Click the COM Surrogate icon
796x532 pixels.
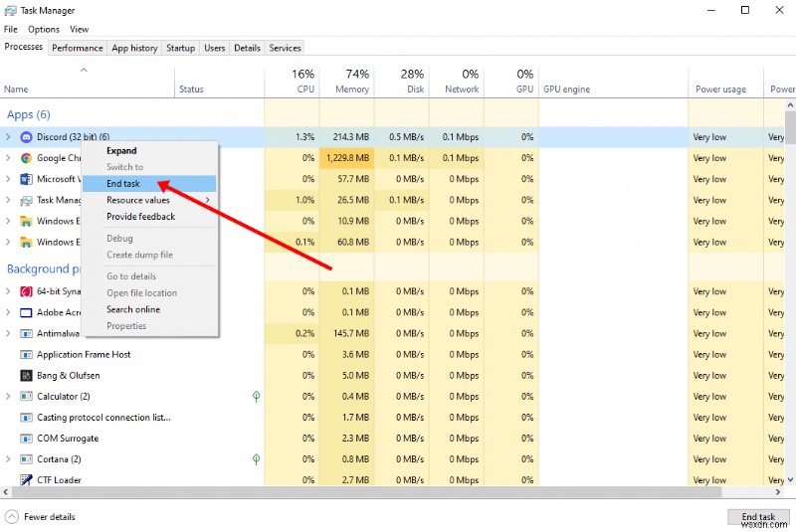[26, 439]
